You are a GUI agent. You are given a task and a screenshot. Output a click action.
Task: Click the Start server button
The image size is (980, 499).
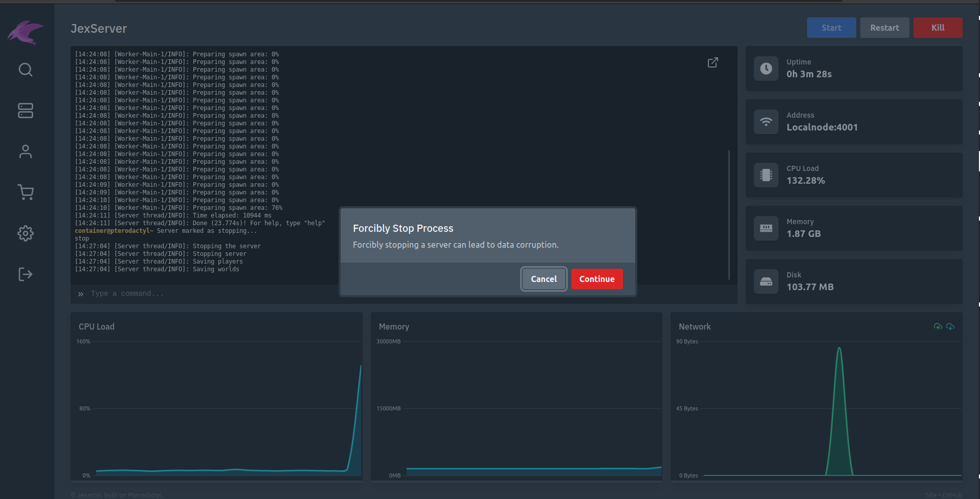point(832,28)
